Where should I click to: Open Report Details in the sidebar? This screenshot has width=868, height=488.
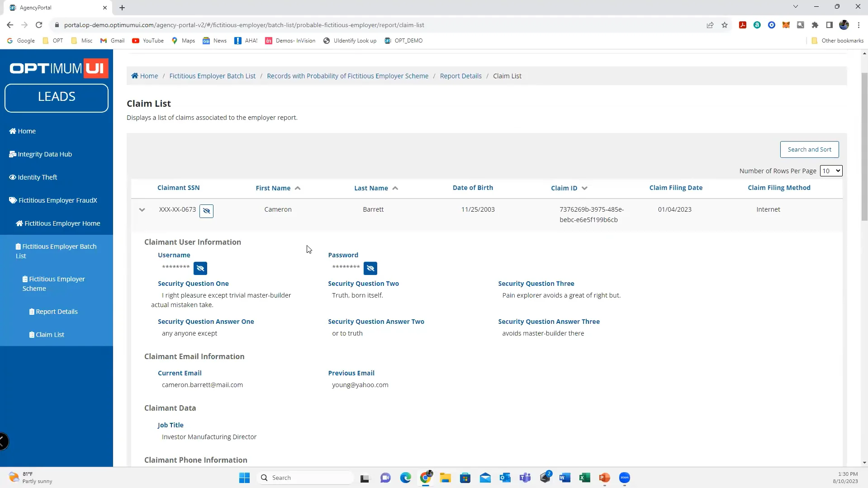tap(53, 312)
